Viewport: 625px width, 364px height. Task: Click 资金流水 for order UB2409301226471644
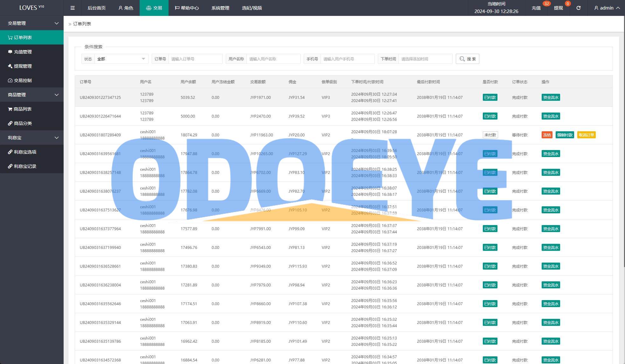(x=551, y=116)
